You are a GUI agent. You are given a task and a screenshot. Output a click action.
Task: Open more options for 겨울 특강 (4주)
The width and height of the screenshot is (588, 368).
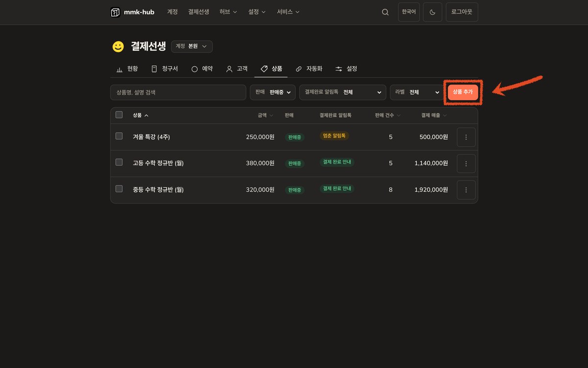pyautogui.click(x=466, y=137)
